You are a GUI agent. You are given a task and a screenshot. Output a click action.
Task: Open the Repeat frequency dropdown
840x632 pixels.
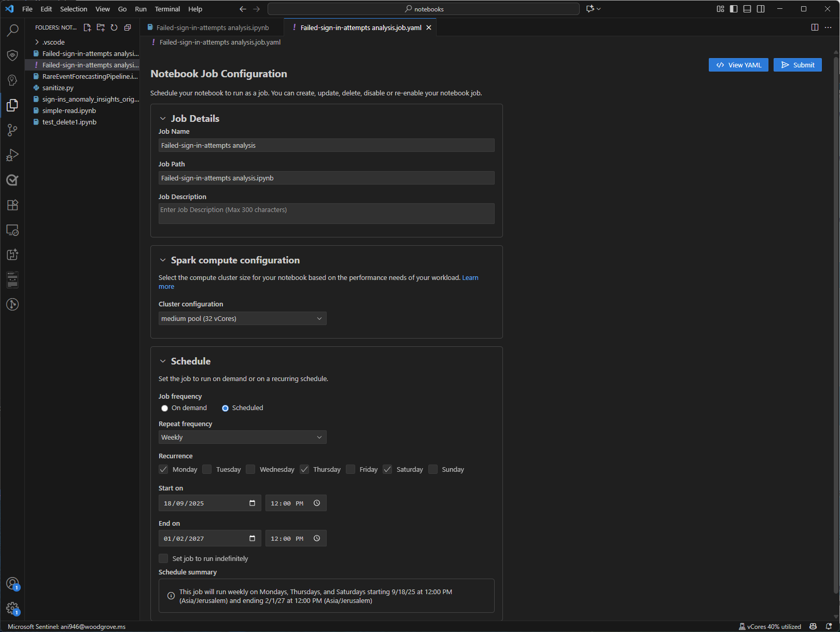242,438
